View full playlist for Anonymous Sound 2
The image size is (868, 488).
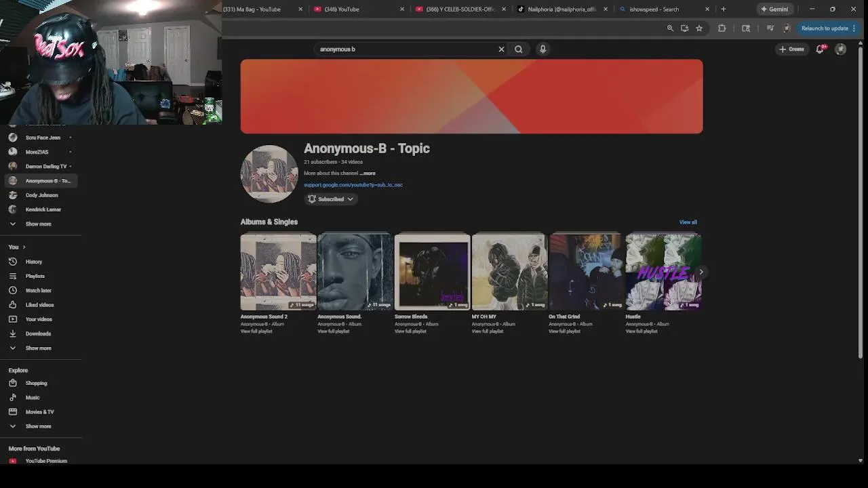(256, 331)
